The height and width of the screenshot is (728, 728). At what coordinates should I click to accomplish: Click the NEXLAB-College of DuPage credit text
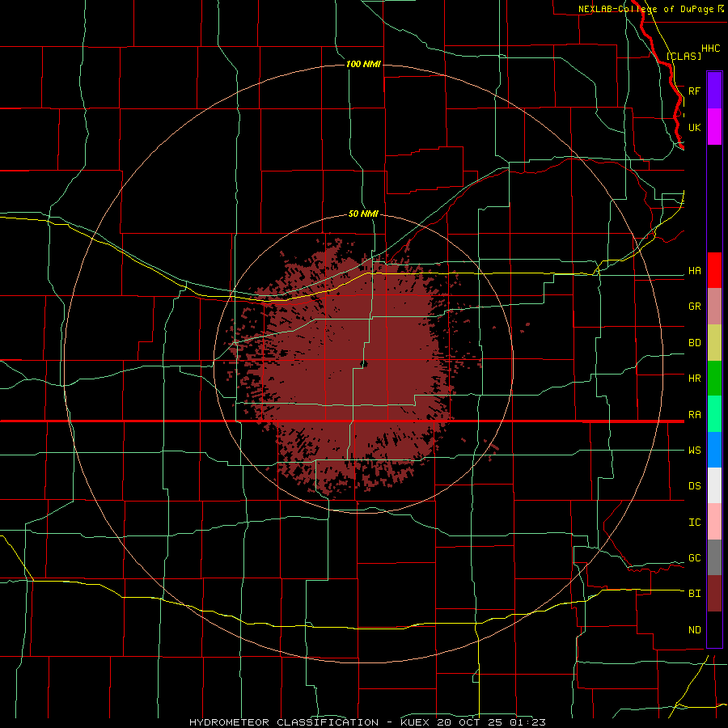point(645,9)
